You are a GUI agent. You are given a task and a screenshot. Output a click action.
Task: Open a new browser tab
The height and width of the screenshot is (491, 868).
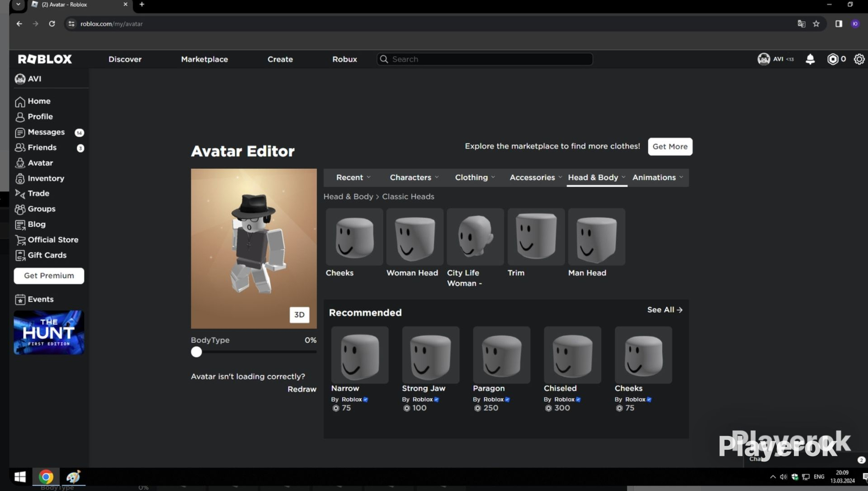(x=142, y=4)
